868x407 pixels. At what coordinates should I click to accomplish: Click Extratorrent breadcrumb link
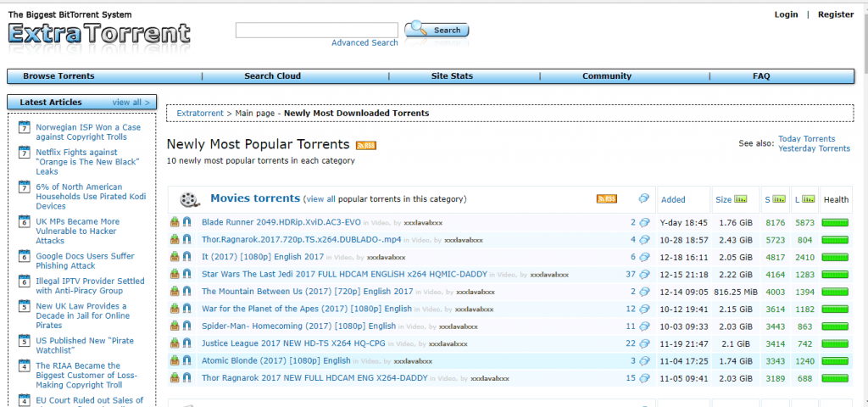(200, 113)
